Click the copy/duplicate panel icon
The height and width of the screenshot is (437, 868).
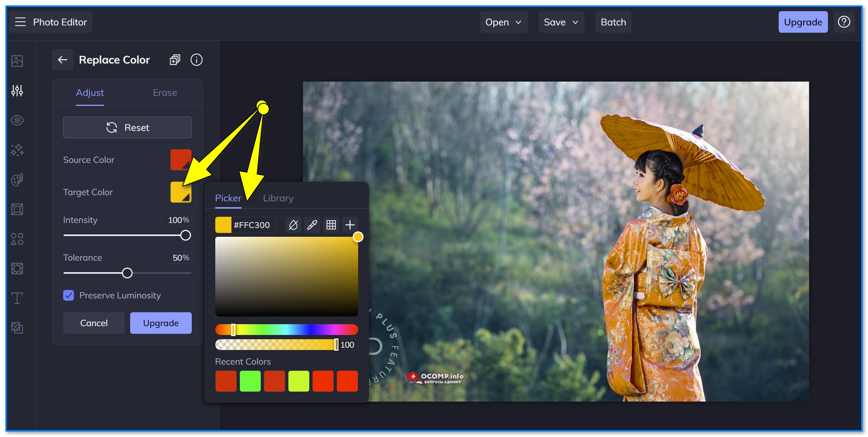coord(174,60)
